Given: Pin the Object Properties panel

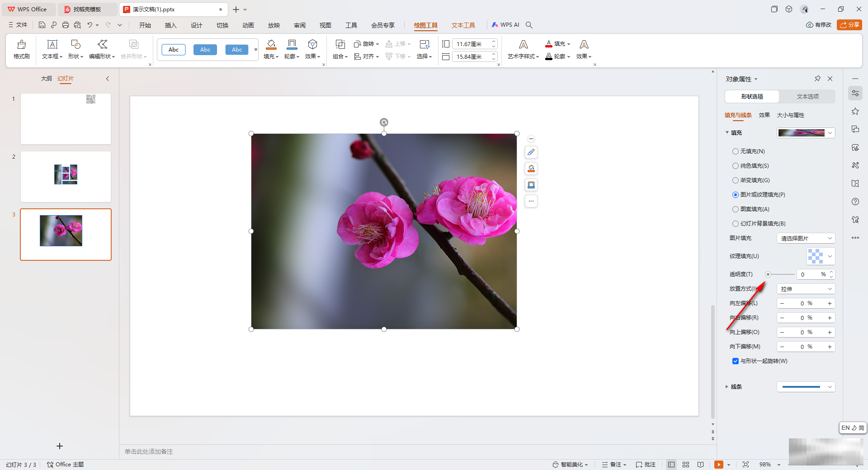Looking at the screenshot, I should [817, 79].
